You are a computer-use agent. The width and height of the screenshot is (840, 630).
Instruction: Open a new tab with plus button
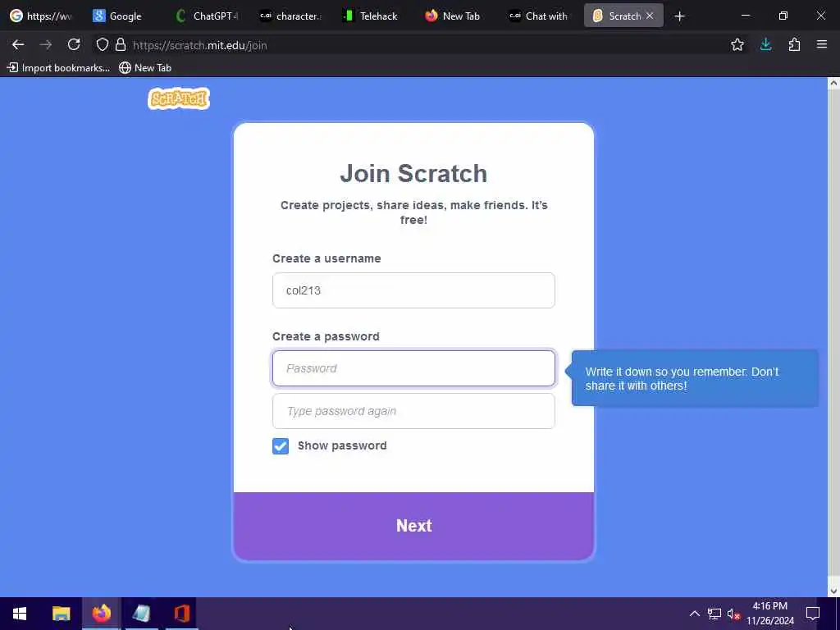pyautogui.click(x=679, y=16)
